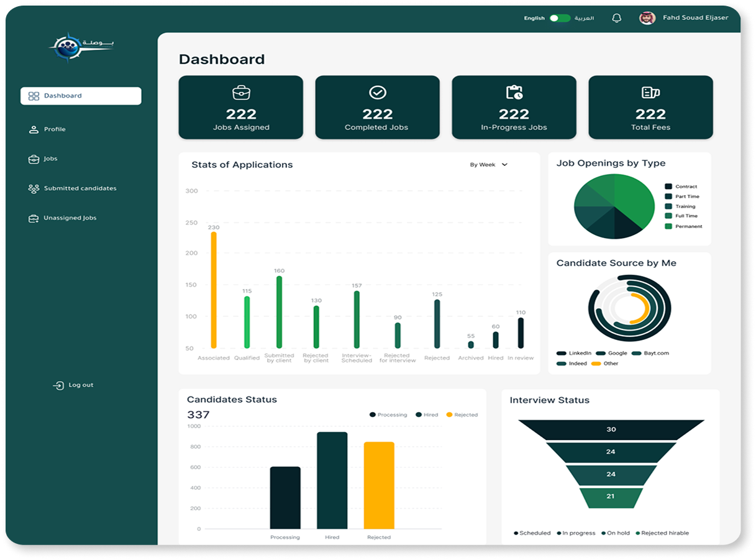Click the bottom funnel segment showing 21
The width and height of the screenshot is (756, 560).
point(611,497)
